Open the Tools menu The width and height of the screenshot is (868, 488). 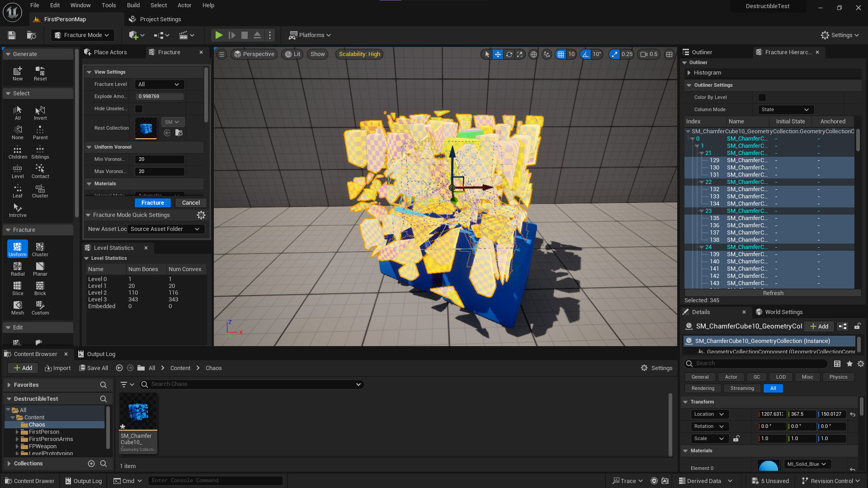(x=108, y=5)
